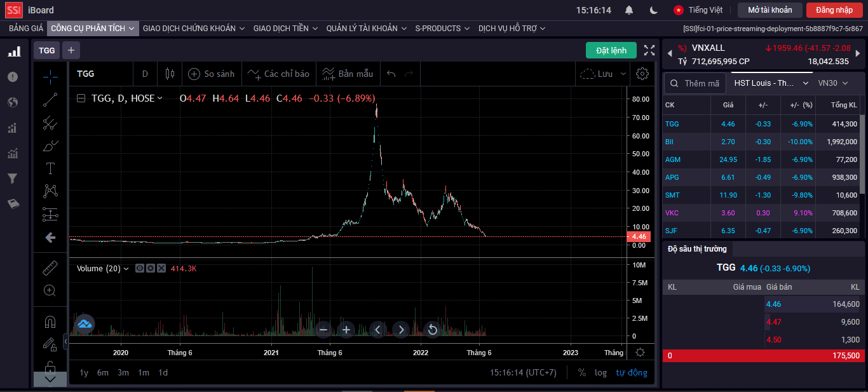Select the TGG chart tab
The width and height of the screenshot is (868, 392).
point(47,50)
